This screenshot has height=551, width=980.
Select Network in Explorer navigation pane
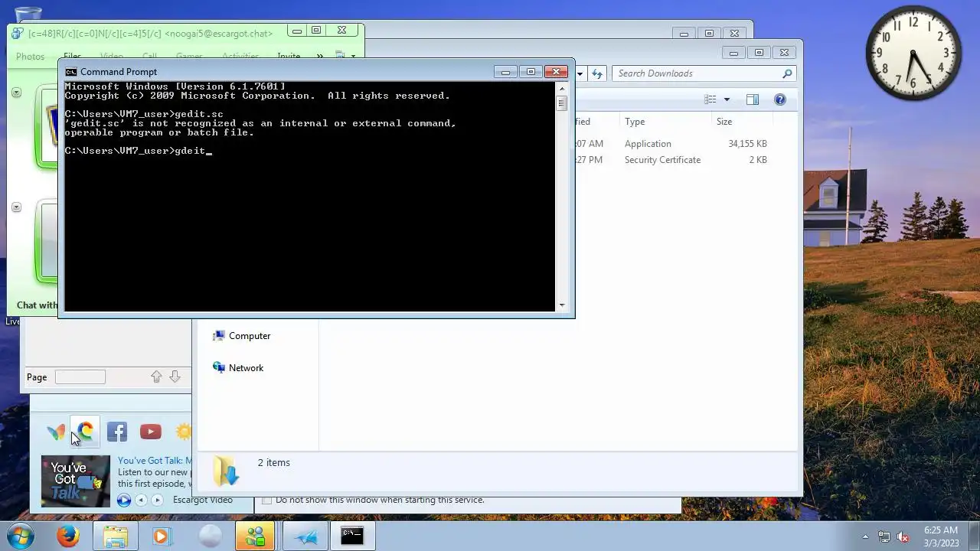[x=238, y=368]
